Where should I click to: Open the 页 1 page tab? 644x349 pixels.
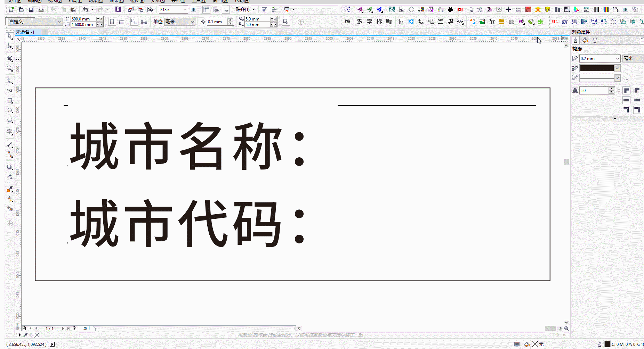tap(87, 328)
